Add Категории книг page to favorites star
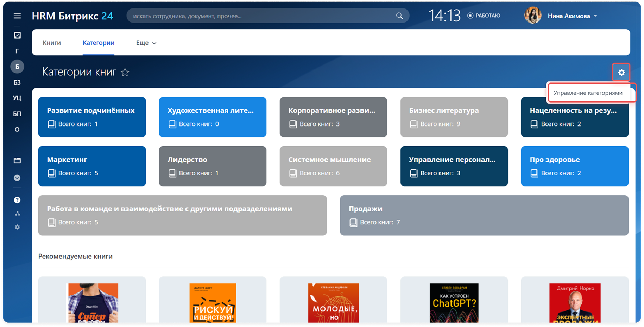Image resolution: width=644 pixels, height=327 pixels. click(x=125, y=72)
